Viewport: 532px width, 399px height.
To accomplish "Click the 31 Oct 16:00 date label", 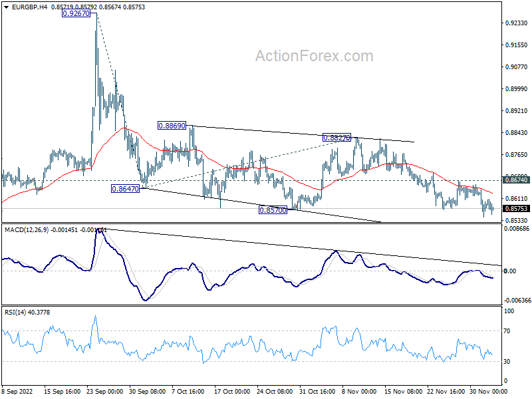I will click(x=317, y=392).
